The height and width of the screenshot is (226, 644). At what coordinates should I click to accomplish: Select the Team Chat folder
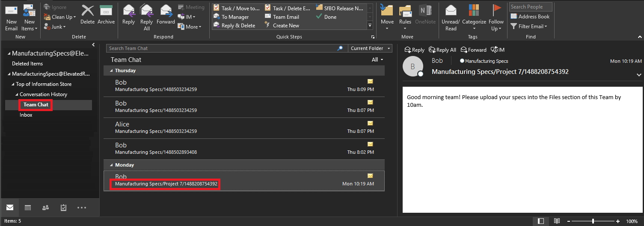36,105
